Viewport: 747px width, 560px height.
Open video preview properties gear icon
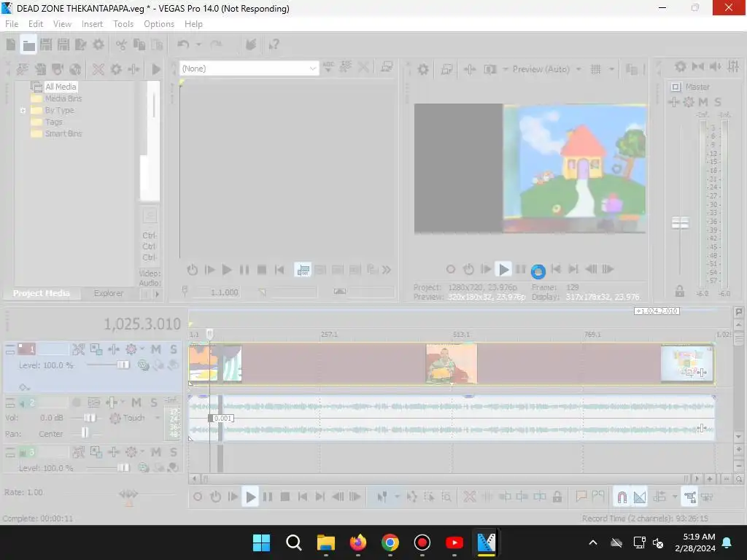(422, 69)
